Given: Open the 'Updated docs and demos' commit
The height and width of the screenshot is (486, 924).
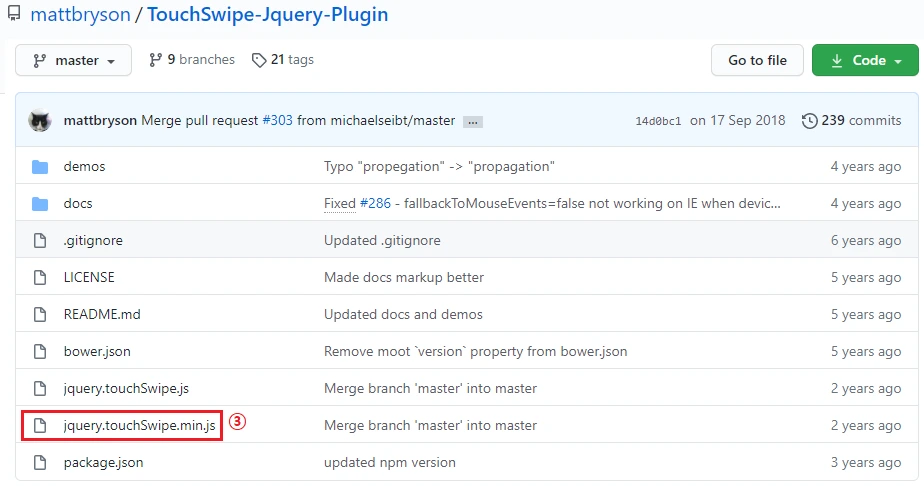Looking at the screenshot, I should [403, 315].
